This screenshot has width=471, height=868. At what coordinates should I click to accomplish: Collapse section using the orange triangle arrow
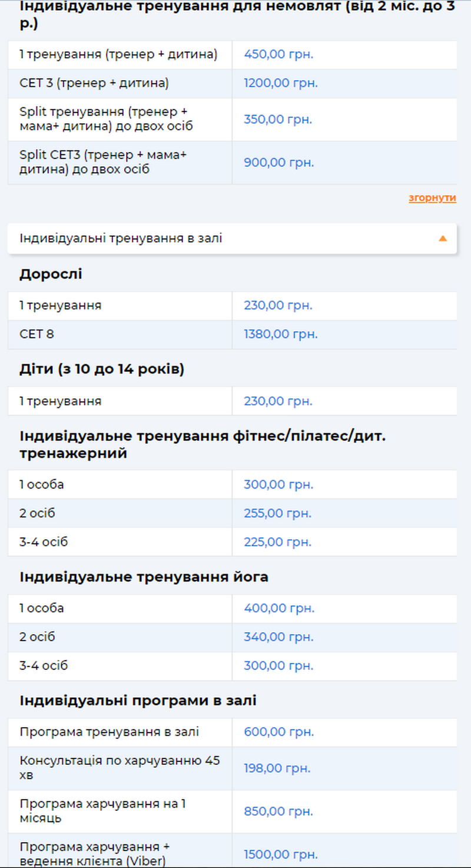coord(443,239)
